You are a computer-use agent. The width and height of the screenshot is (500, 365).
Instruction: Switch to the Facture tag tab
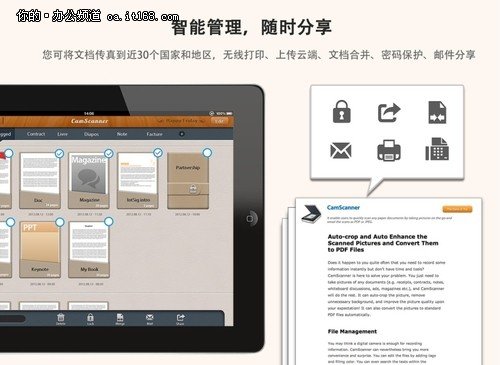(154, 134)
